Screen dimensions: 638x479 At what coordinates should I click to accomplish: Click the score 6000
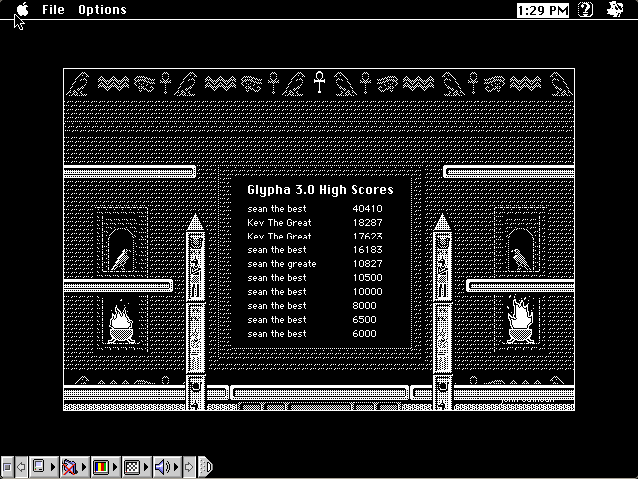pos(364,334)
